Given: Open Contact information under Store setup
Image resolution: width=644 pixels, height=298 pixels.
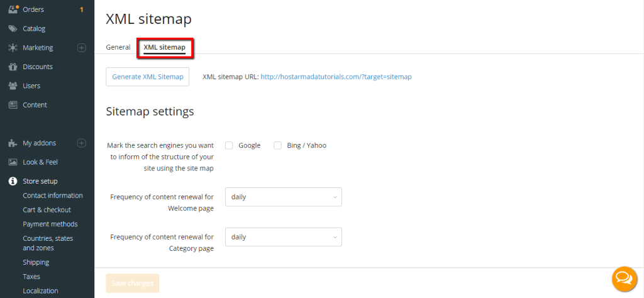Looking at the screenshot, I should (x=53, y=196).
